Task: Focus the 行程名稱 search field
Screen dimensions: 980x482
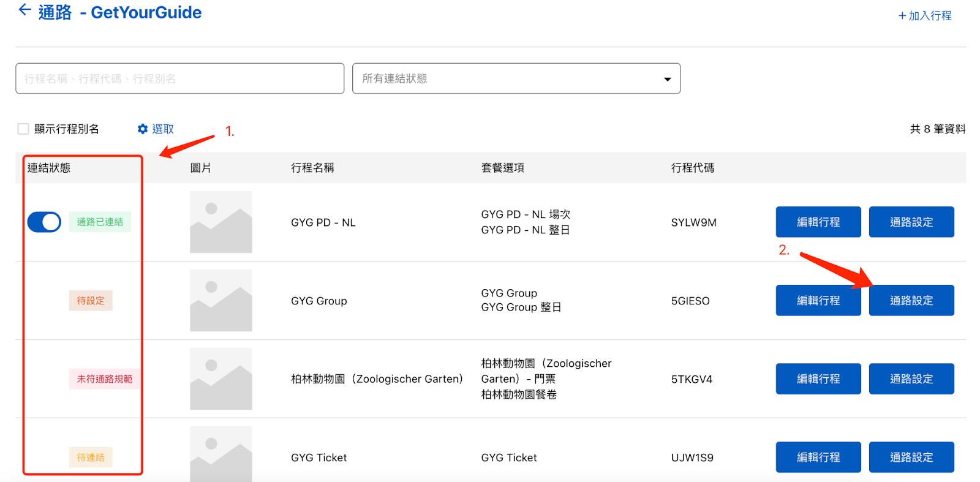Action: tap(179, 78)
